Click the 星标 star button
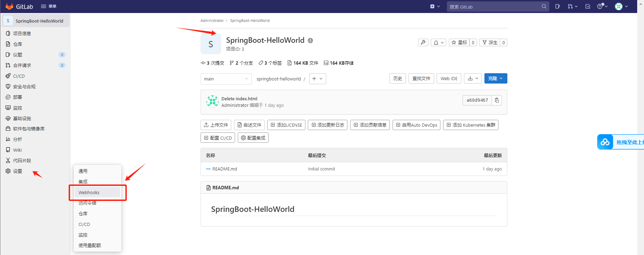644x255 pixels. tap(459, 42)
